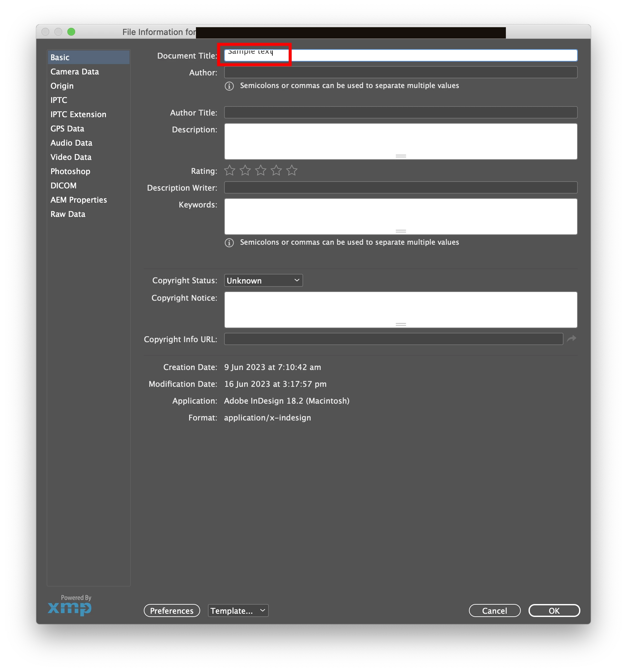Open the Copyright Status dropdown

(263, 281)
